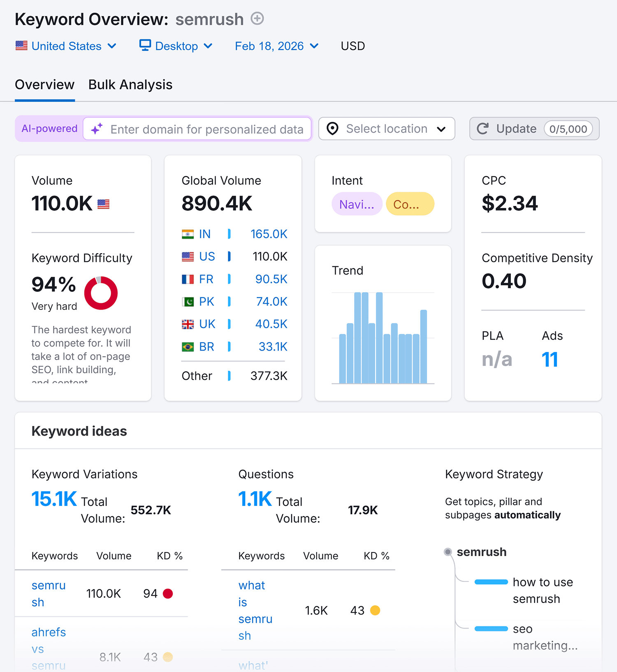Click the CPC value $2.34
The width and height of the screenshot is (617, 672).
tap(510, 203)
